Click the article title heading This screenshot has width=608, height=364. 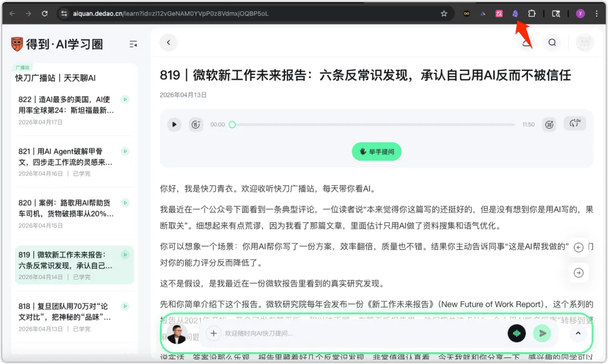[365, 75]
